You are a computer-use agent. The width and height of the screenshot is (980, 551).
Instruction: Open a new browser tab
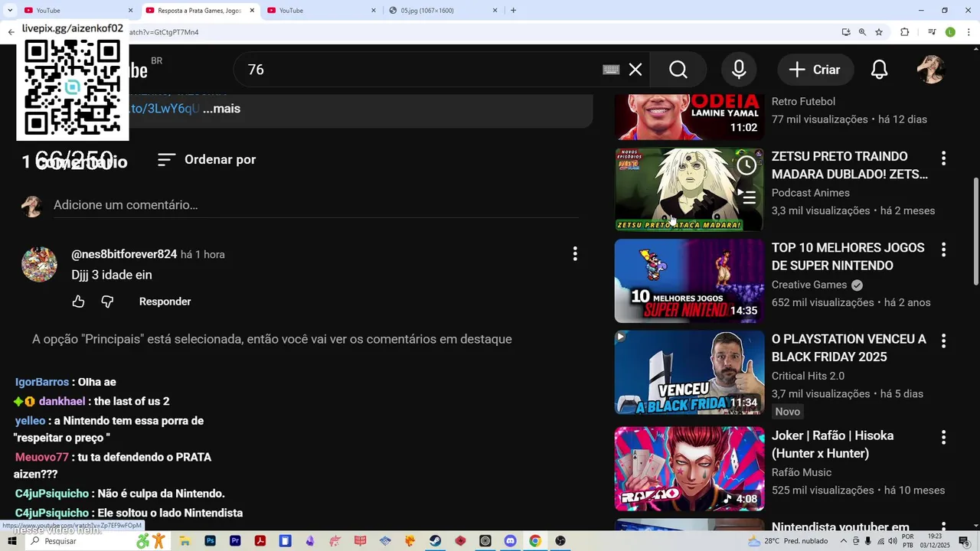point(513,10)
